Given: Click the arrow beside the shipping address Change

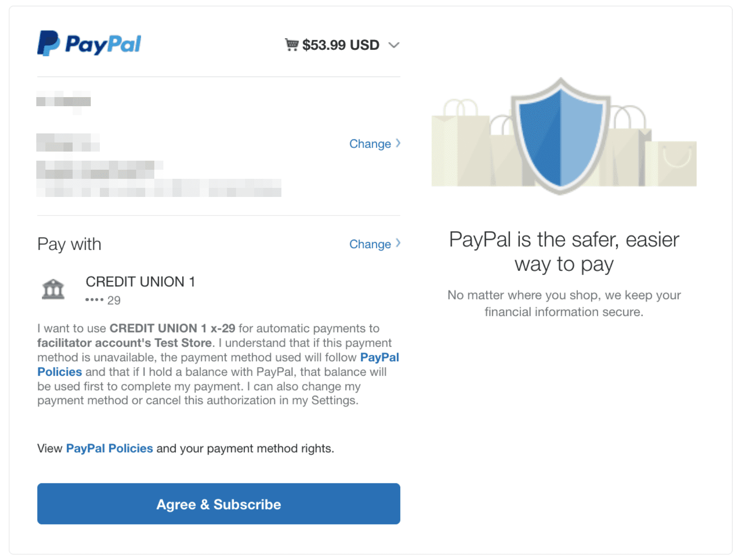Looking at the screenshot, I should point(398,143).
